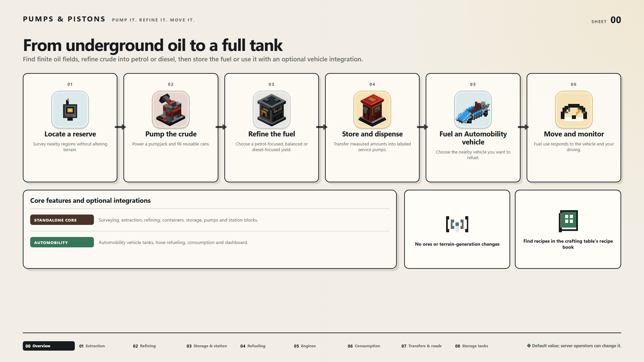Image resolution: width=644 pixels, height=362 pixels.
Task: Select the 00 Overview tab
Action: point(49,346)
